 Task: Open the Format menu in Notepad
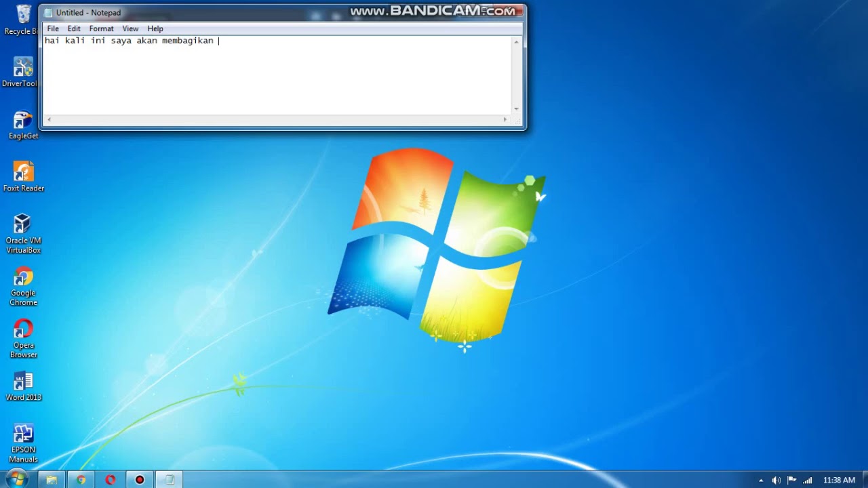pos(101,28)
